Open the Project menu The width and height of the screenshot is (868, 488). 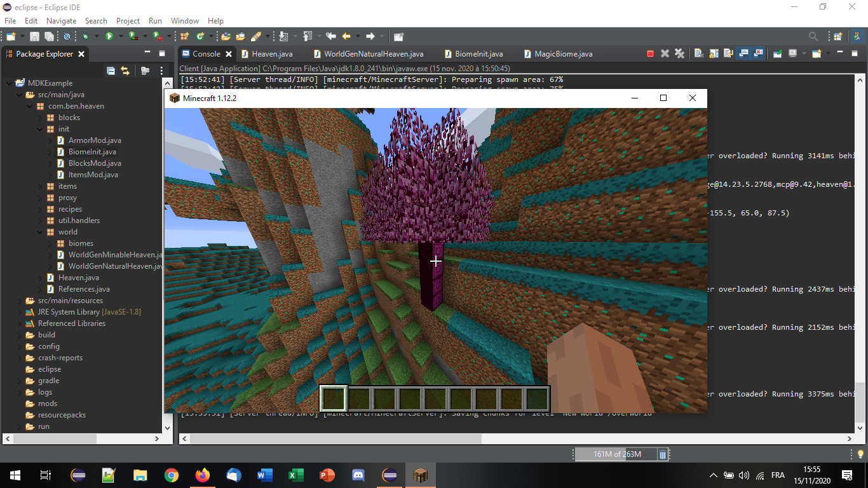[128, 21]
